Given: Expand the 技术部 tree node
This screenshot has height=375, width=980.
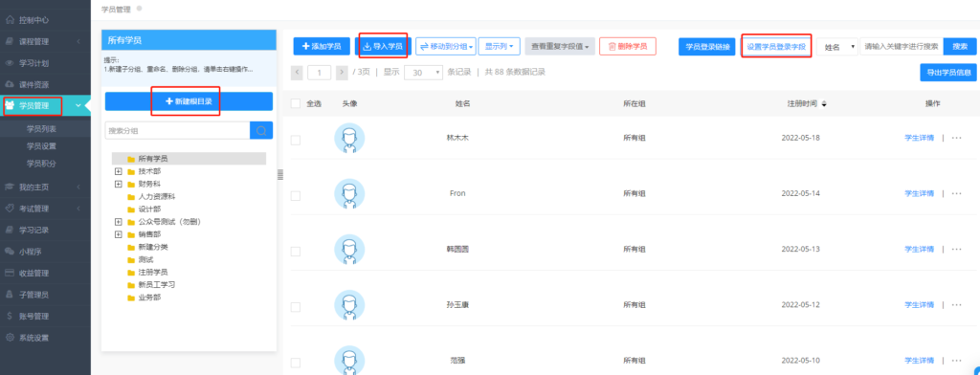Looking at the screenshot, I should click(118, 171).
